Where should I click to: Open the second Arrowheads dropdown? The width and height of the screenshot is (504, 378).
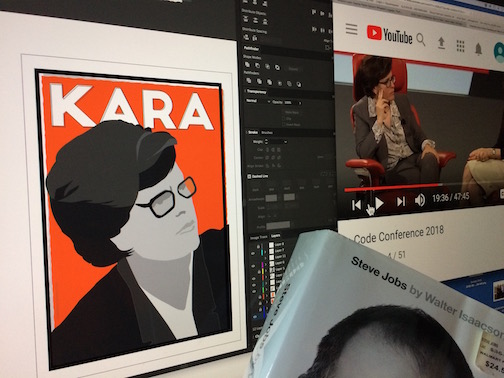click(289, 197)
